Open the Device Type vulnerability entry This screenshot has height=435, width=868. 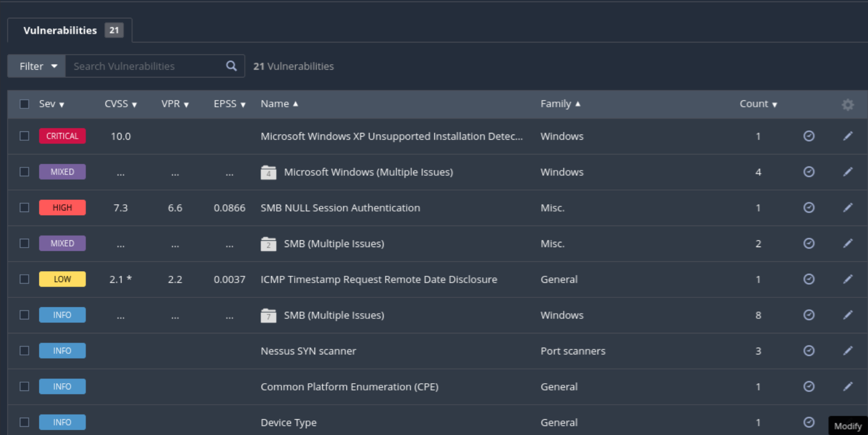click(x=288, y=422)
